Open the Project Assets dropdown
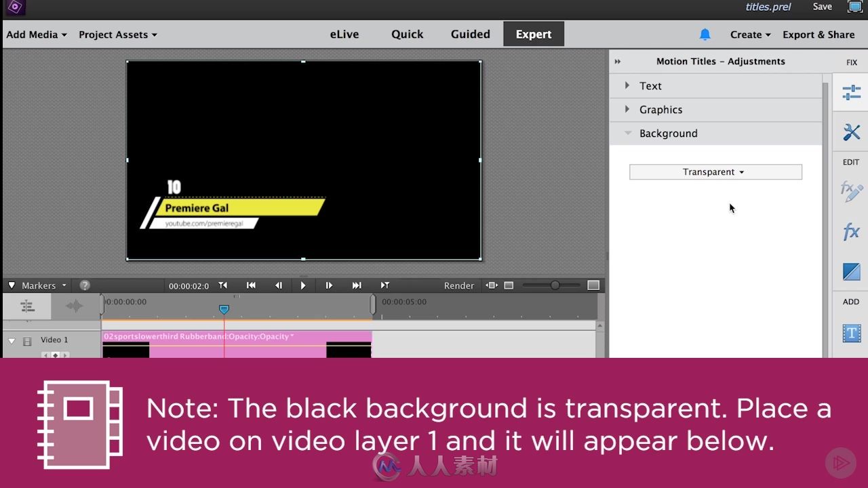Viewport: 868px width, 488px height. click(118, 35)
